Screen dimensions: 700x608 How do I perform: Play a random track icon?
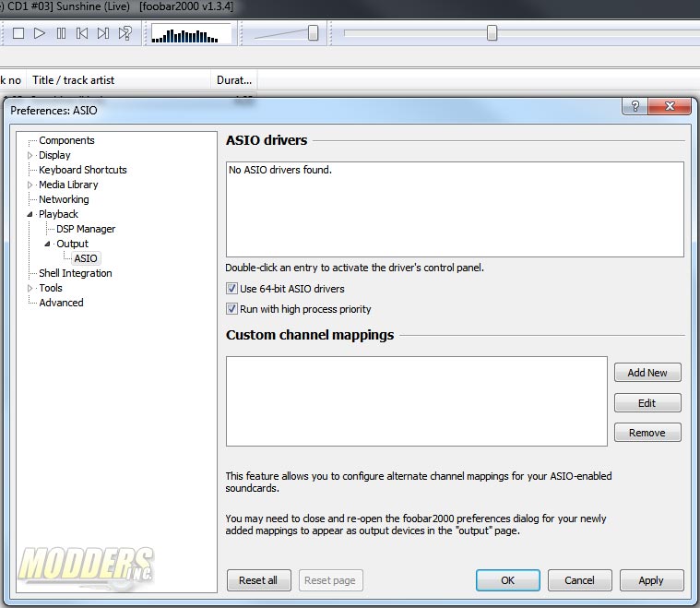point(125,33)
